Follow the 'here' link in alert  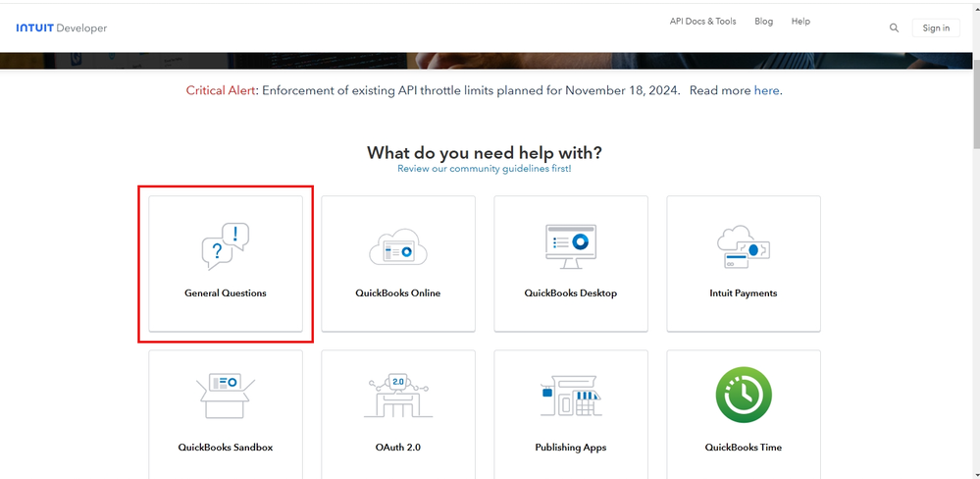click(x=766, y=90)
